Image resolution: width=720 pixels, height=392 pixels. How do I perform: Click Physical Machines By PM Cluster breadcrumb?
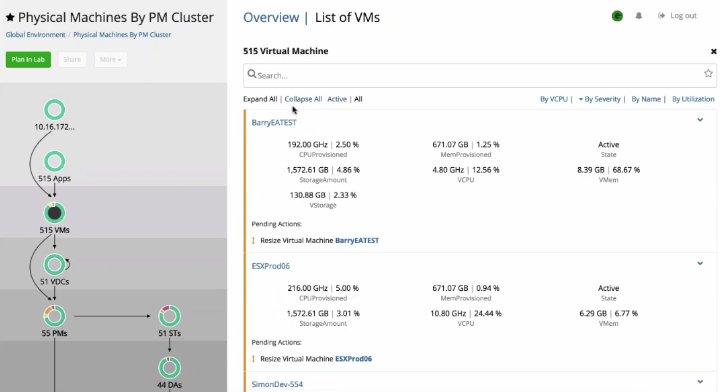[x=122, y=35]
